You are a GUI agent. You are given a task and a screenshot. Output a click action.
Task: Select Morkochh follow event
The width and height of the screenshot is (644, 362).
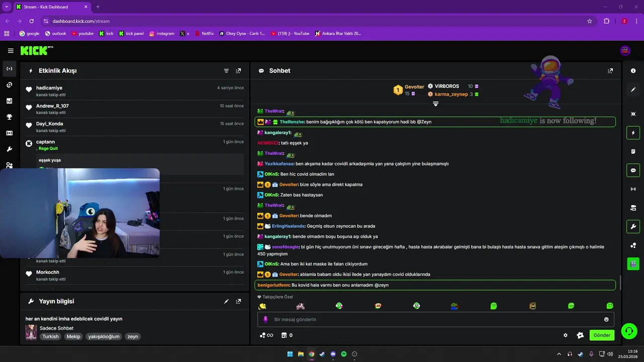tap(134, 276)
